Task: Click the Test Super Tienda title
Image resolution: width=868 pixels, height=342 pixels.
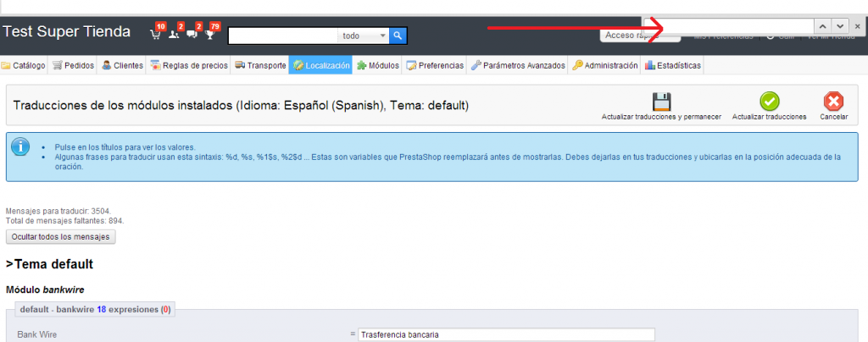Action: pyautogui.click(x=67, y=31)
